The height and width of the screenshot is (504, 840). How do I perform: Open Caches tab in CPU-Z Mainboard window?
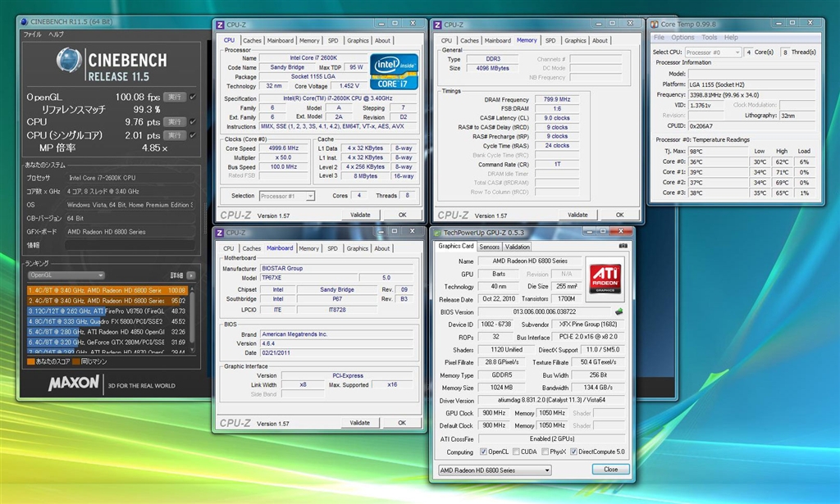251,248
